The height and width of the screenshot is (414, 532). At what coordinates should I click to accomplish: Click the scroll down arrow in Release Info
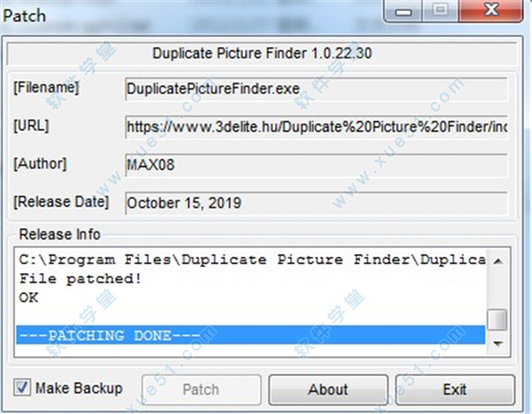coord(497,344)
